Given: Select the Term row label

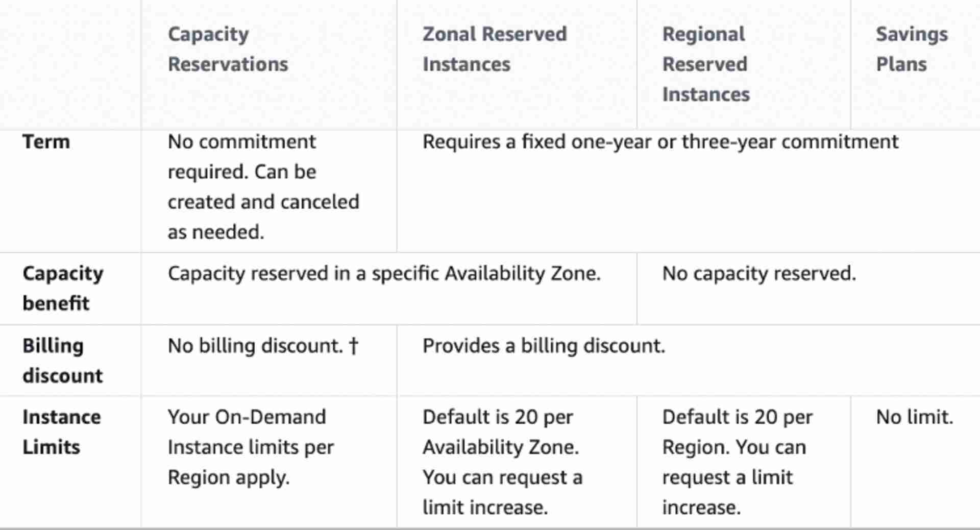Looking at the screenshot, I should 46,141.
